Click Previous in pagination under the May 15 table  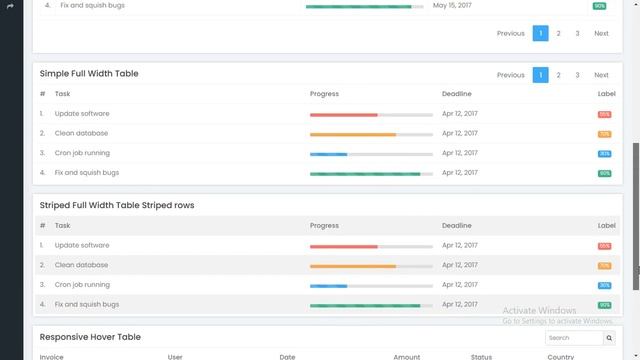click(x=511, y=33)
